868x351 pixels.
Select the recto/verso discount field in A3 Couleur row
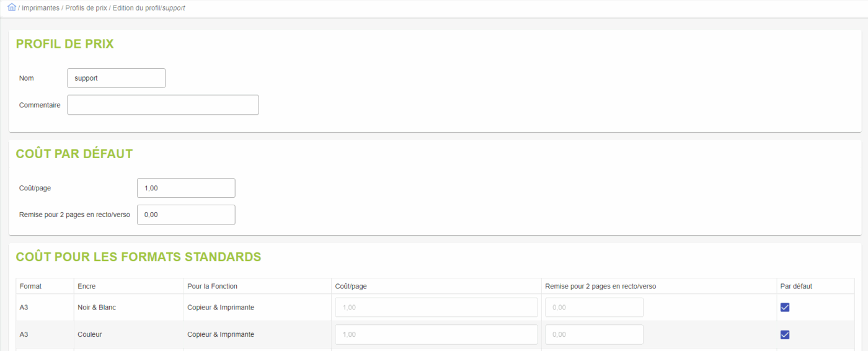[593, 334]
